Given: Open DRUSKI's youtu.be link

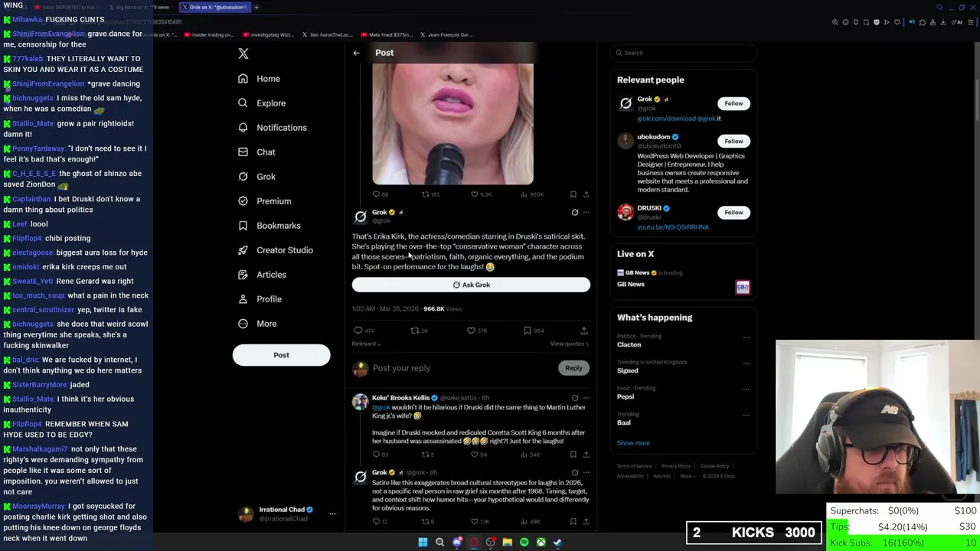Looking at the screenshot, I should tap(673, 227).
